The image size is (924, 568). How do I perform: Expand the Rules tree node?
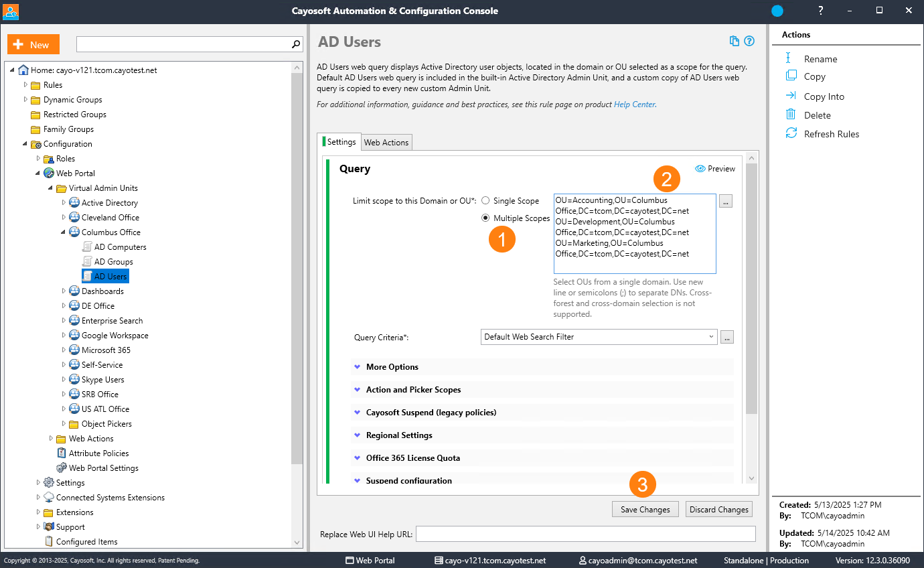pyautogui.click(x=25, y=84)
